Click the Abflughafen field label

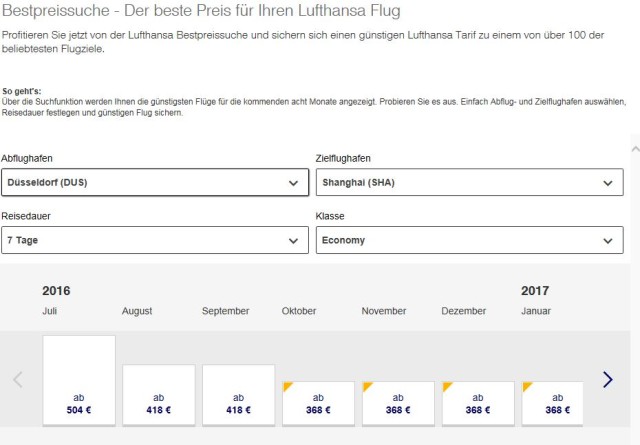pos(27,158)
